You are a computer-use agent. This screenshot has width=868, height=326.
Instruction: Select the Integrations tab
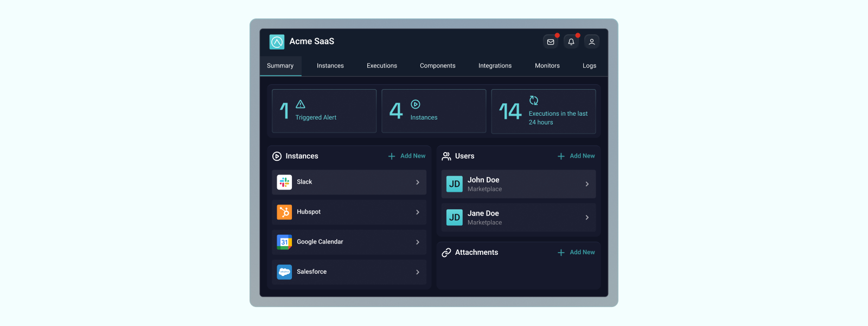[495, 66]
